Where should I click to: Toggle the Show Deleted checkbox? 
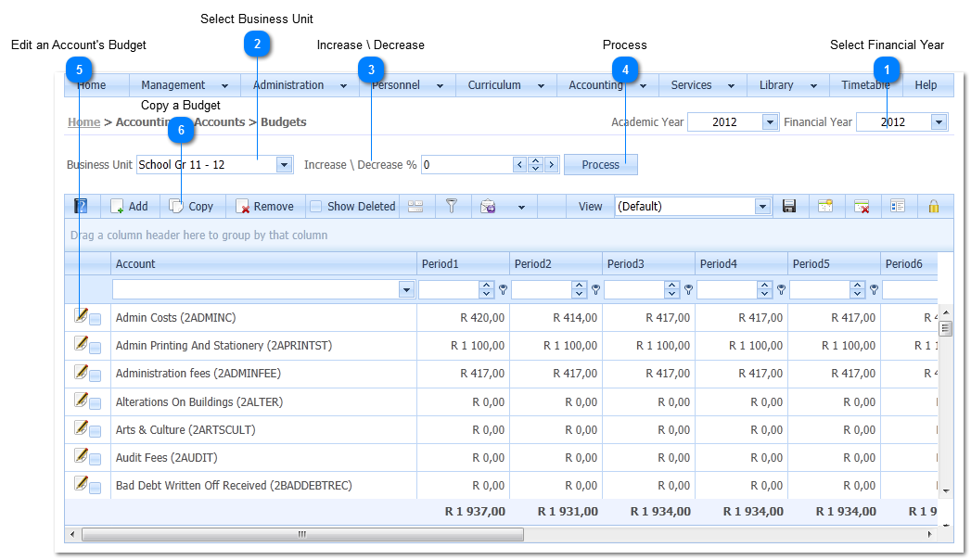(x=316, y=207)
